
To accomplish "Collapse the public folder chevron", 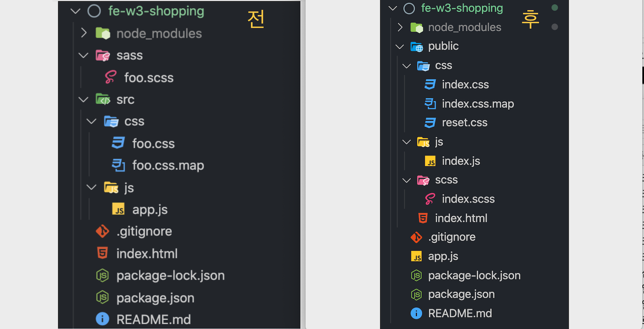I will click(400, 46).
